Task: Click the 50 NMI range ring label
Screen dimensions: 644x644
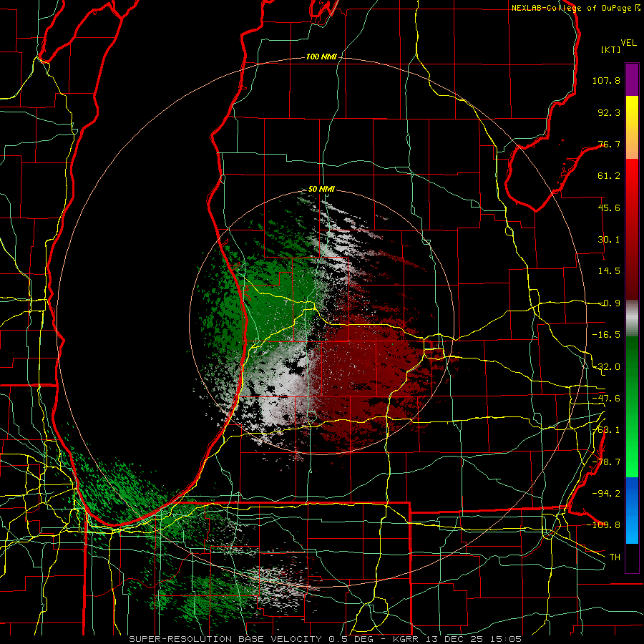Action: click(x=321, y=189)
